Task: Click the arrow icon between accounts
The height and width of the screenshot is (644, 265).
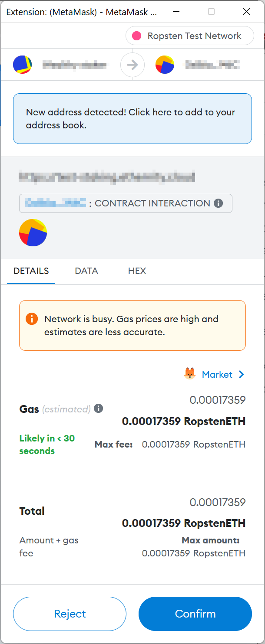Action: click(132, 65)
